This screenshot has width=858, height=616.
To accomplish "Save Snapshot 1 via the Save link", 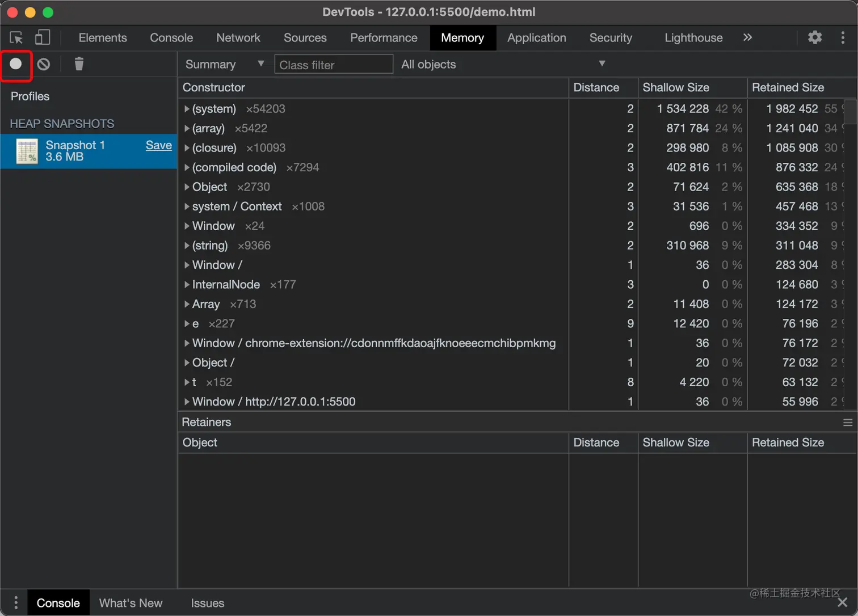I will coord(159,145).
